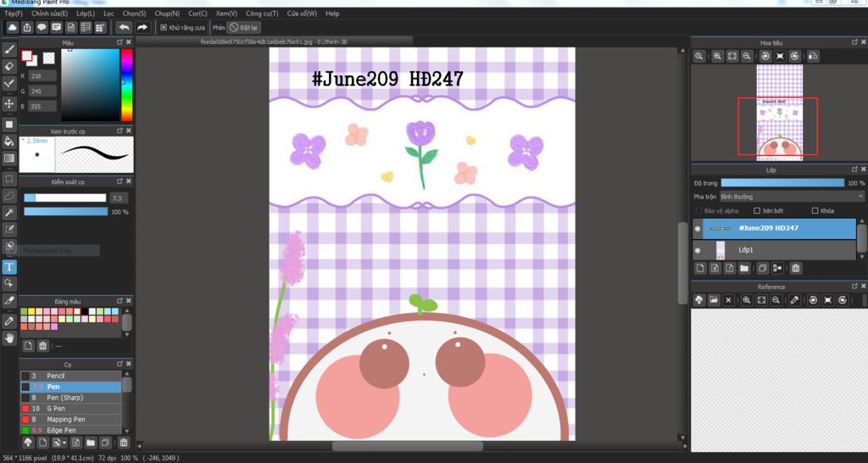Open the Lớp(L) layer menu

click(86, 14)
